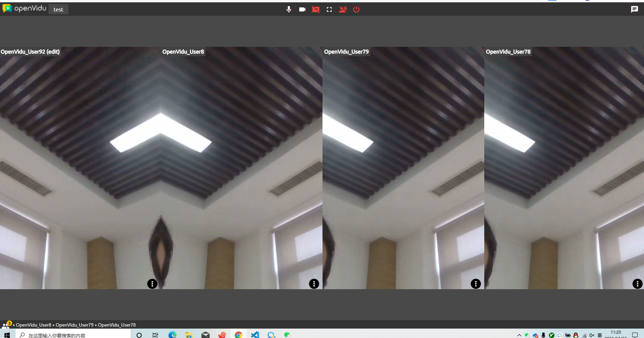Open options menu for OpenVidu_User92 video
Viewport: 644px width, 338px height.
click(152, 284)
